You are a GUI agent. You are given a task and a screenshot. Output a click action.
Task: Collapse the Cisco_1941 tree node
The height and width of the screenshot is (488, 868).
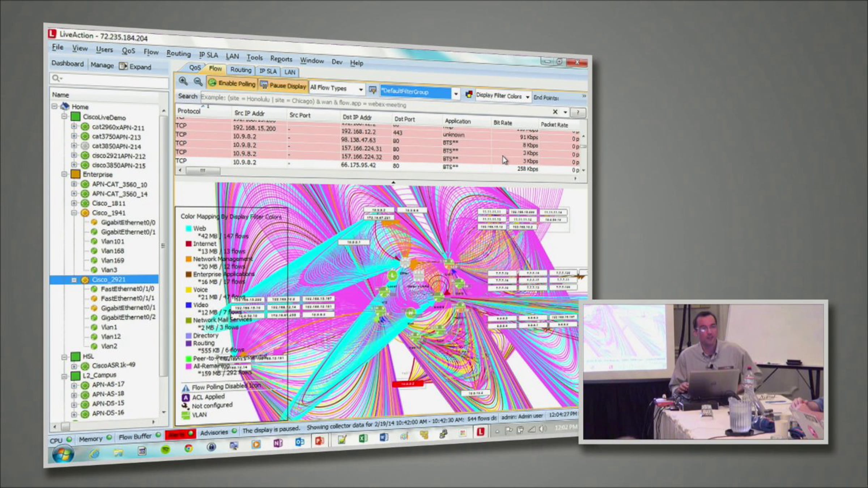coord(74,213)
